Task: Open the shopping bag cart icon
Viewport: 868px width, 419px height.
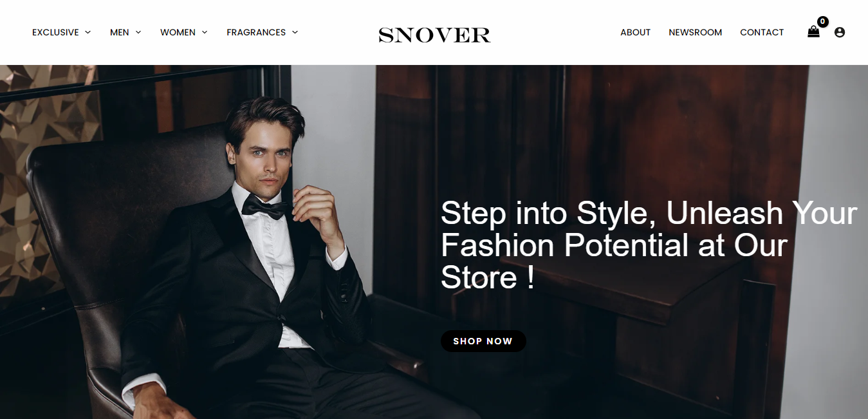Action: 813,32
